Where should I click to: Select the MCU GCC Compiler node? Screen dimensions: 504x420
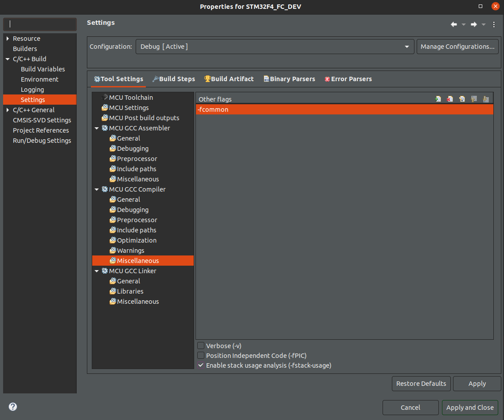(x=133, y=189)
